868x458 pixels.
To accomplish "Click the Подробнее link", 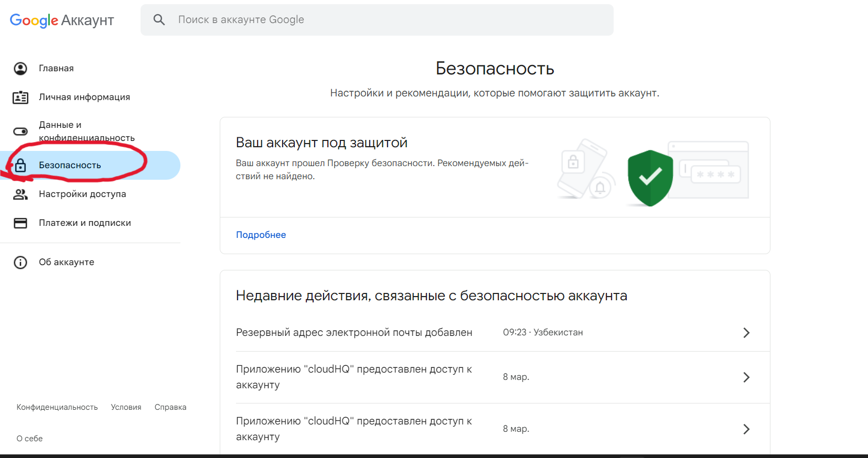I will [x=261, y=235].
